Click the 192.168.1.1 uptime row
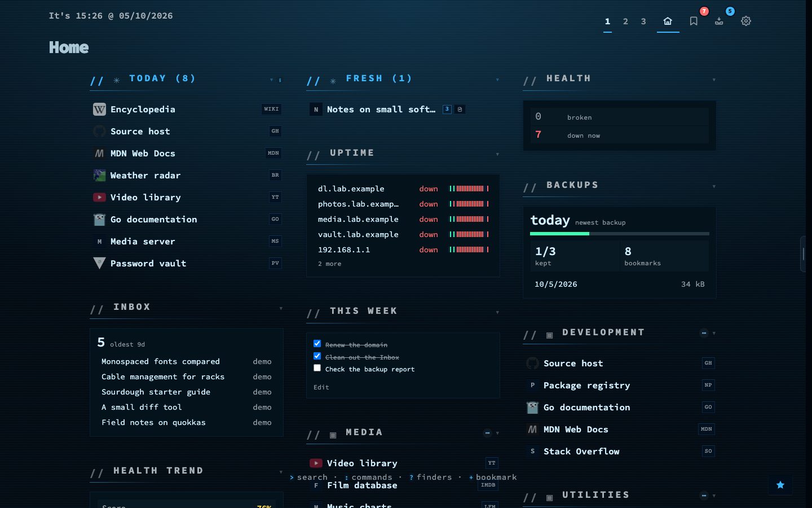The image size is (812, 508). click(403, 249)
